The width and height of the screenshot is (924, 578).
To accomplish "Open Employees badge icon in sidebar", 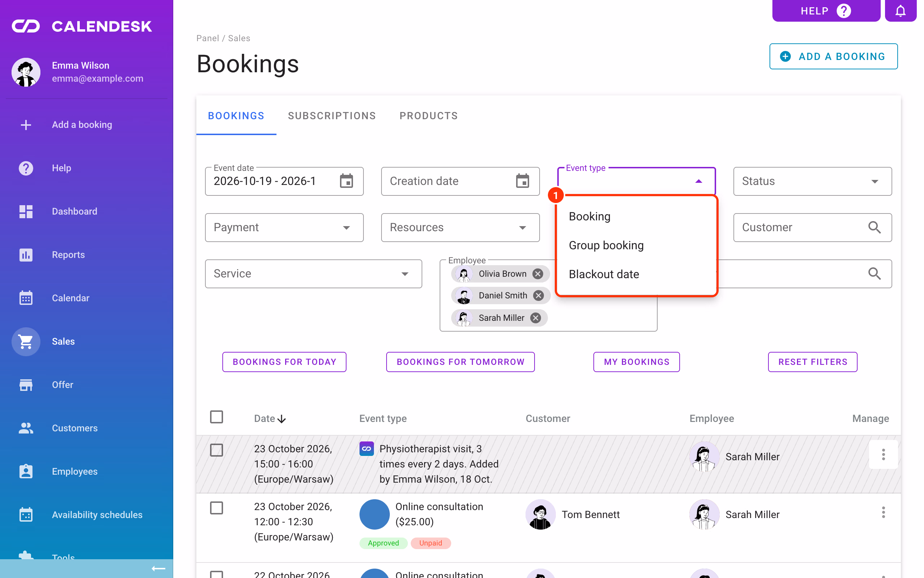I will [x=26, y=471].
